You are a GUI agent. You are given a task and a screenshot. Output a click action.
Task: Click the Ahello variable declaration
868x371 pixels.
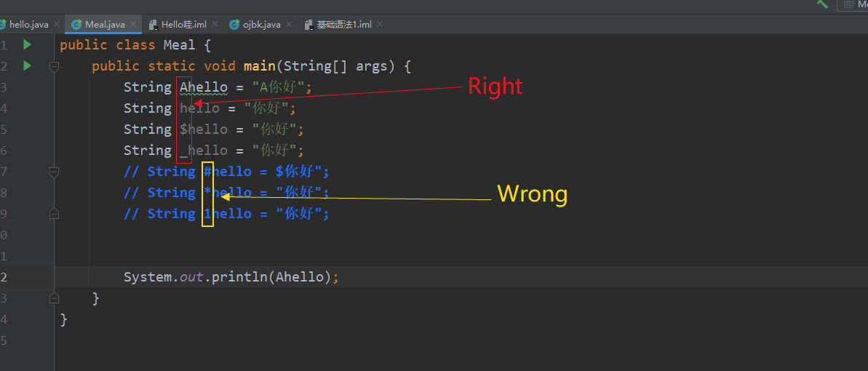click(x=204, y=87)
